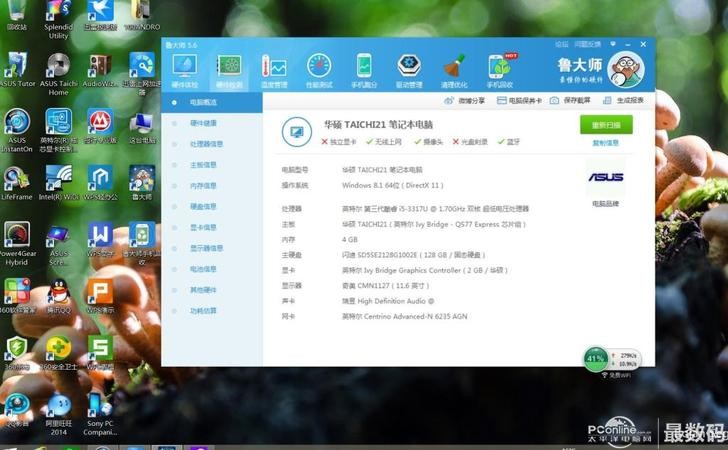This screenshot has height=450, width=728.
Task: Click 保存截屏 save screenshot
Action: 570,100
